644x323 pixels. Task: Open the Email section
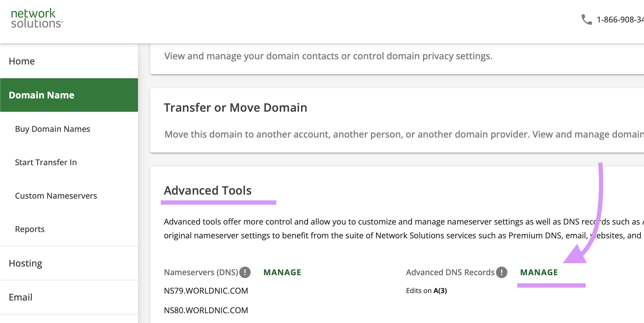pos(69,297)
